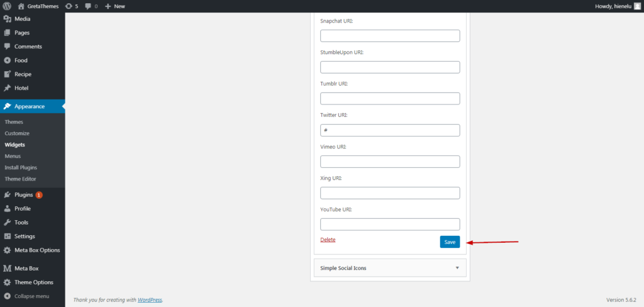Follow the WordPress footer link
This screenshot has width=644, height=307.
150,300
